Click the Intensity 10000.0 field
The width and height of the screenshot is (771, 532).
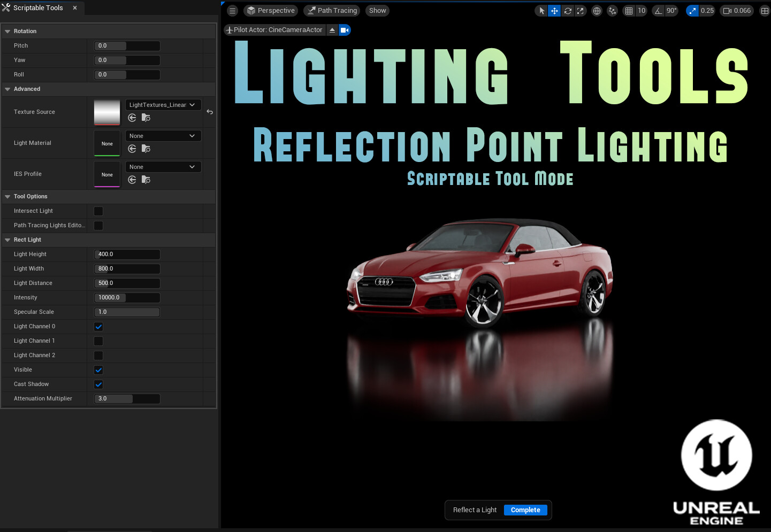127,298
